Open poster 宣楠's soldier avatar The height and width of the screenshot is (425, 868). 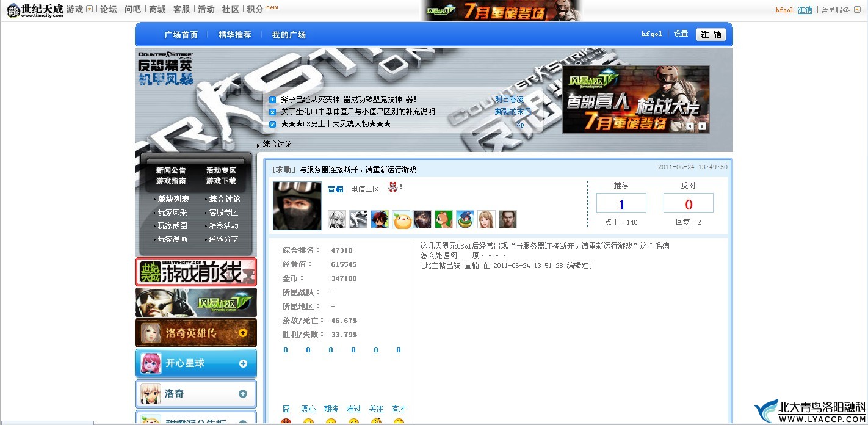point(297,206)
